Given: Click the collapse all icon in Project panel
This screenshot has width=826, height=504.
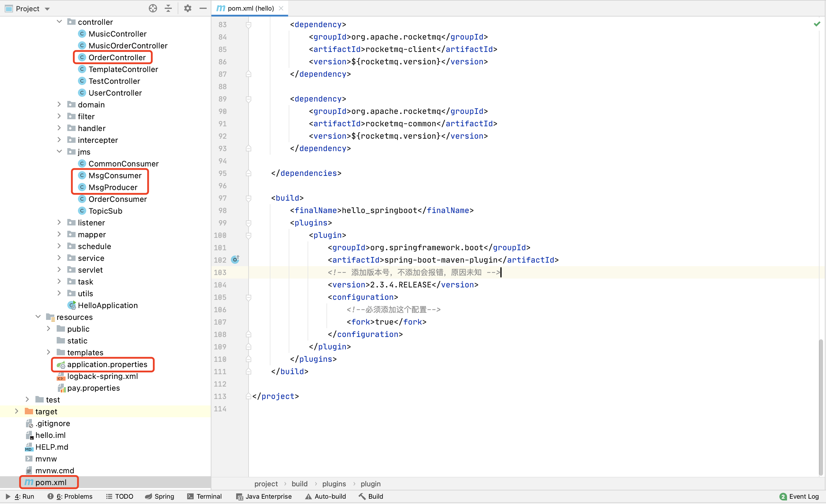Looking at the screenshot, I should (168, 8).
